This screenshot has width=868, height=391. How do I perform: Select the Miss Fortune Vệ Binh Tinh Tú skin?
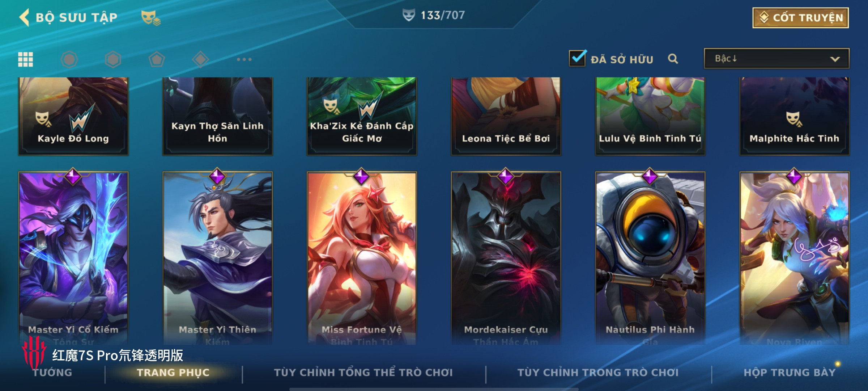[362, 258]
